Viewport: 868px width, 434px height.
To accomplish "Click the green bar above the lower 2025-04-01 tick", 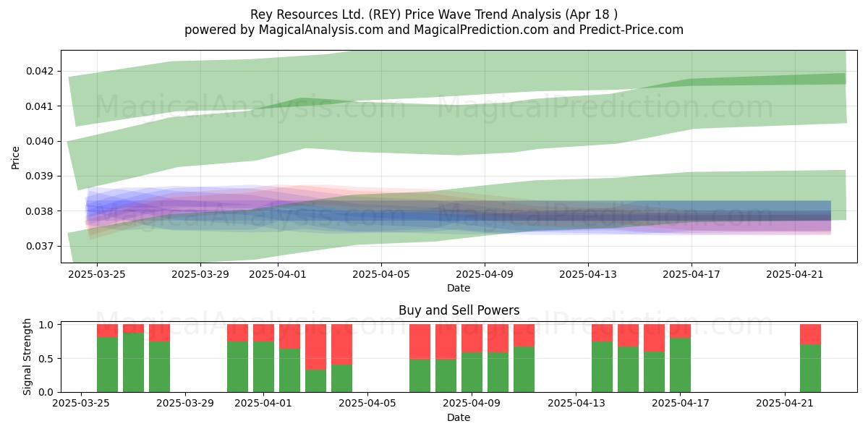I will 263,367.
